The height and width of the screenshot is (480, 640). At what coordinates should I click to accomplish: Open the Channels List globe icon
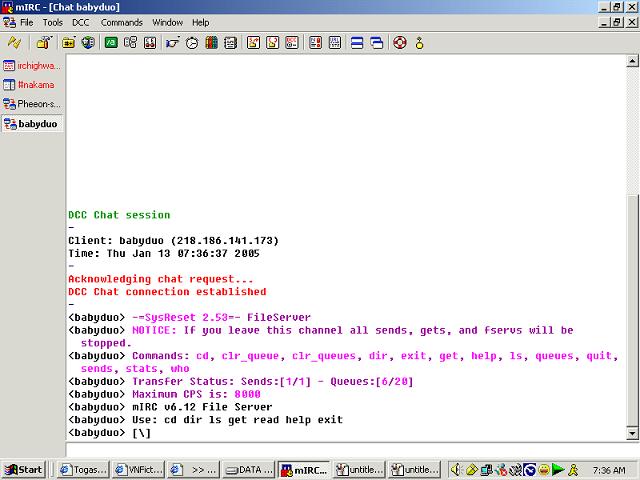[88, 42]
